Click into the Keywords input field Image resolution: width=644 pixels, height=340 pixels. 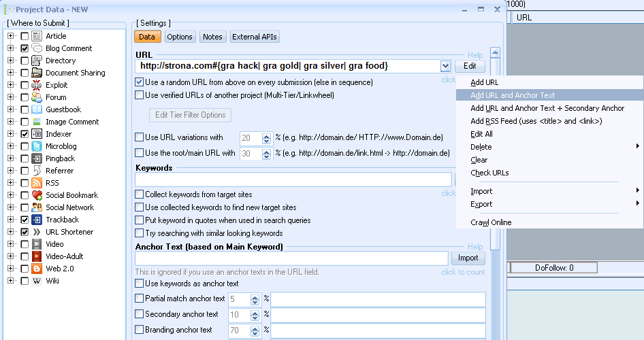(293, 180)
